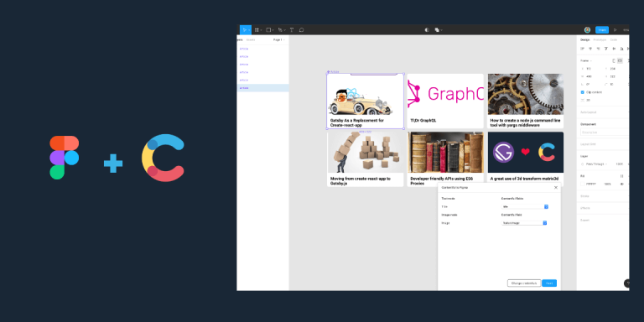Expand the Move tool dropdown arrow
Image resolution: width=644 pixels, height=322 pixels.
coord(249,30)
